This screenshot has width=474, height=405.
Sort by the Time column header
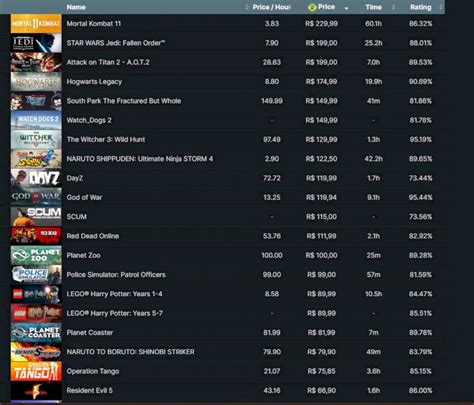coord(373,7)
